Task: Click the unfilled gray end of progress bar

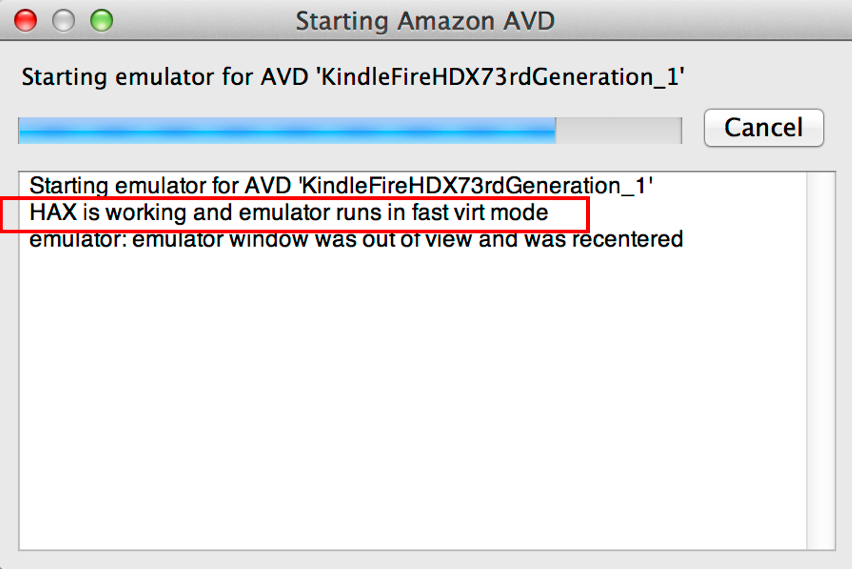Action: coord(618,130)
